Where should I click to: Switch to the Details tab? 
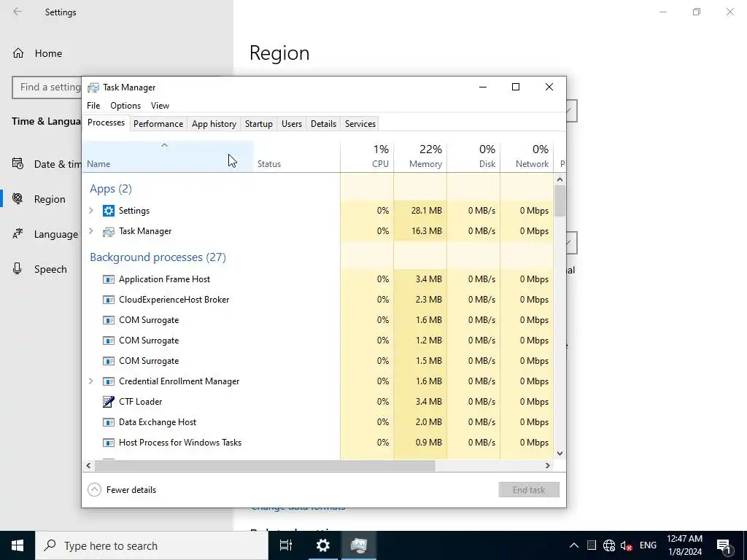pyautogui.click(x=323, y=124)
